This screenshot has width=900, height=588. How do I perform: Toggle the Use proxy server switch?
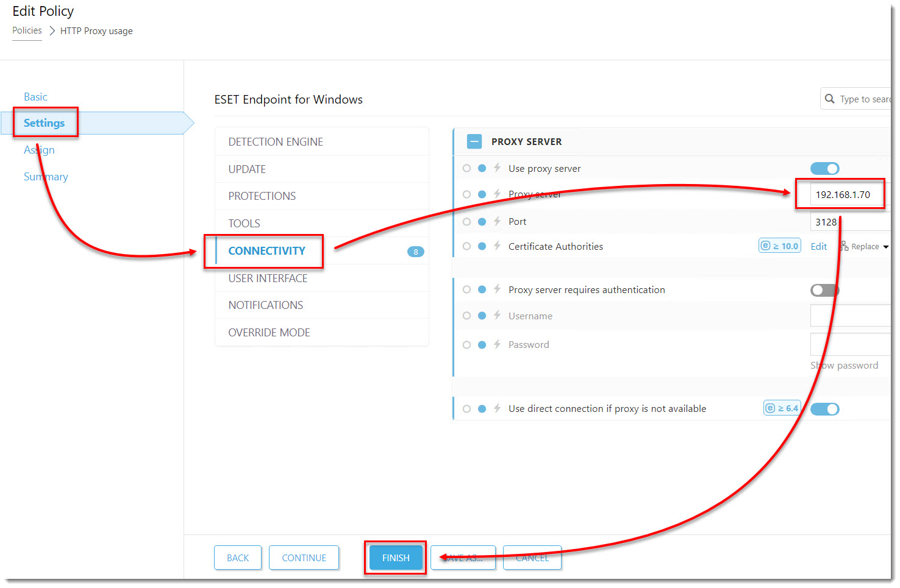(824, 169)
